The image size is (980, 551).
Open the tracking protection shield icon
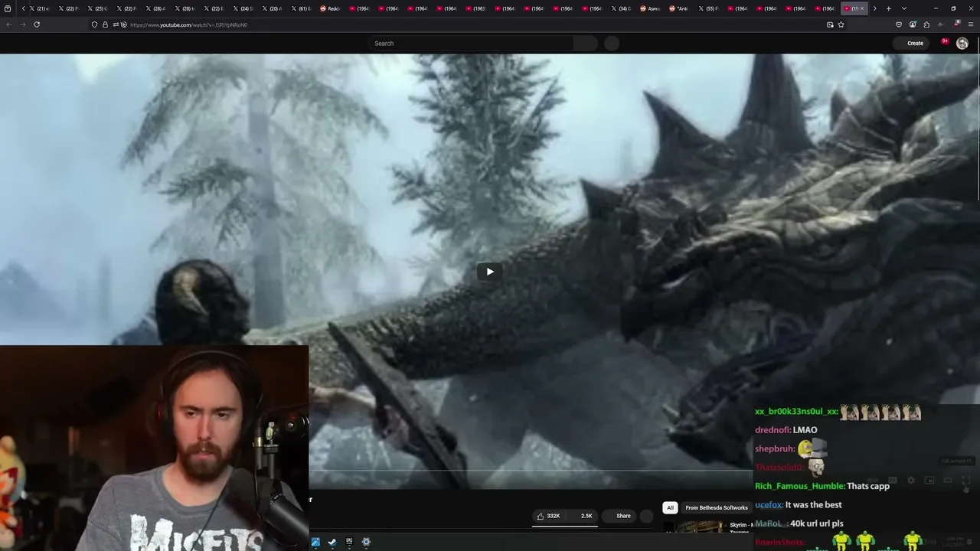[x=95, y=24]
